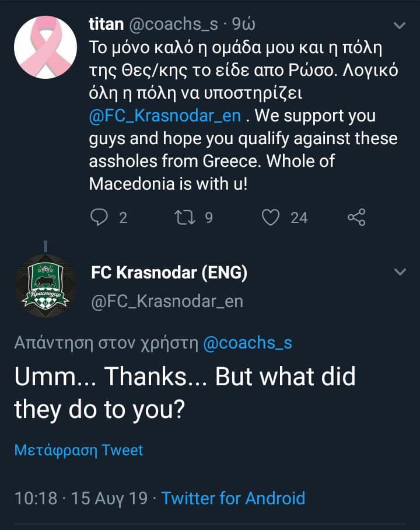Open the 'FC Krasnodar (ENG)' display name
The height and width of the screenshot is (530, 420).
point(169,273)
